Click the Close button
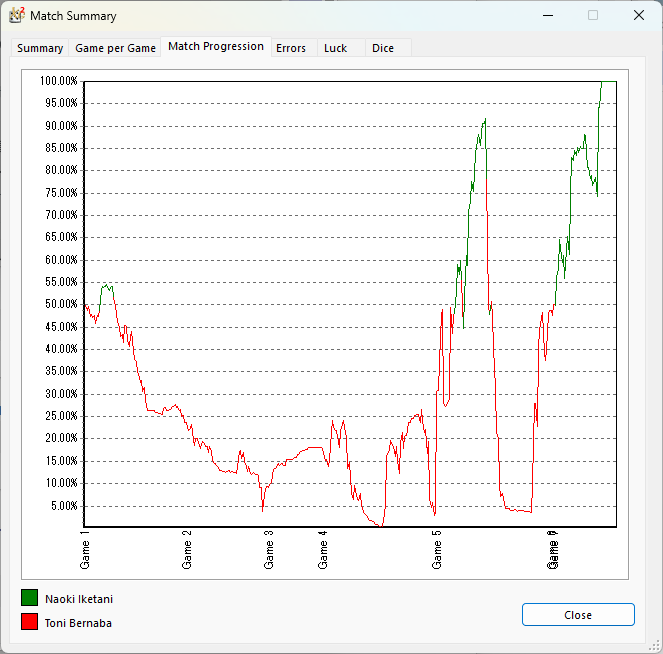This screenshot has width=663, height=654. (x=578, y=615)
